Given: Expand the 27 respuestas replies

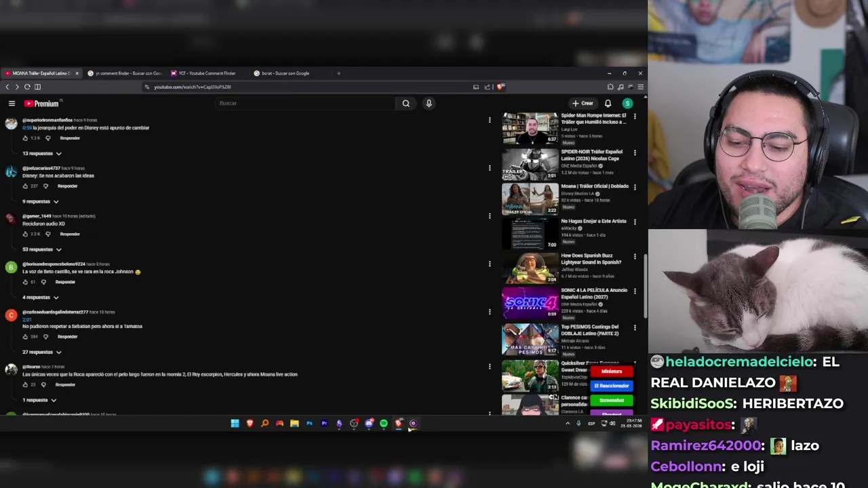Looking at the screenshot, I should [42, 352].
